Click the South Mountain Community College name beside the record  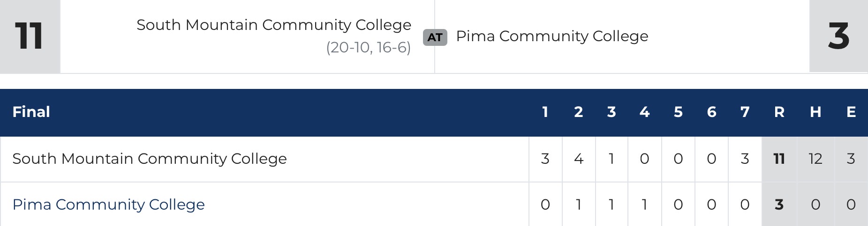pyautogui.click(x=273, y=25)
